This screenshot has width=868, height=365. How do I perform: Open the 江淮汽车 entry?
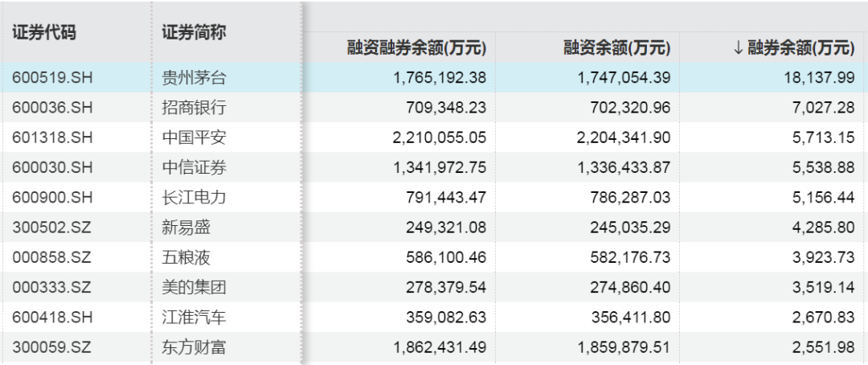coord(194,317)
